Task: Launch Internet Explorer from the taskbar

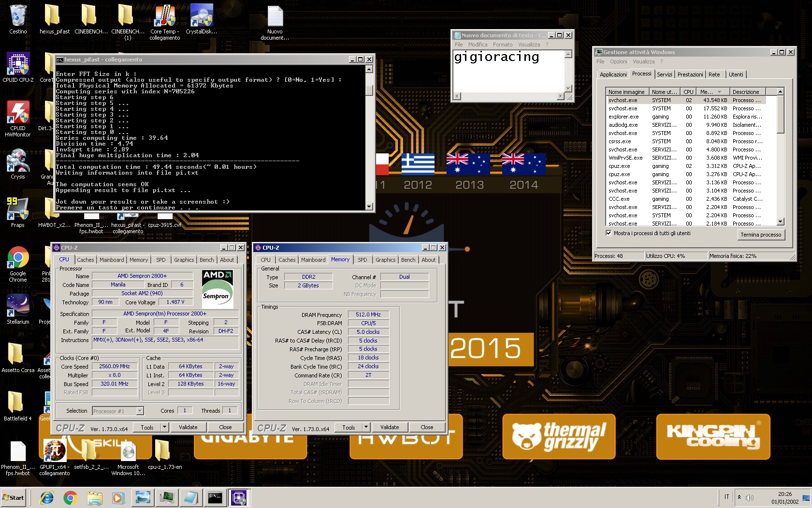Action: tap(47, 497)
